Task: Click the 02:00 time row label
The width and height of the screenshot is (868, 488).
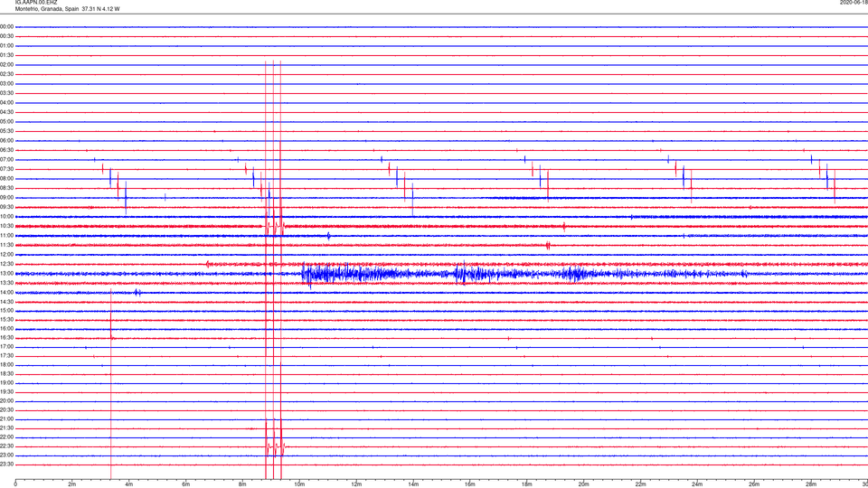Action: [x=7, y=65]
